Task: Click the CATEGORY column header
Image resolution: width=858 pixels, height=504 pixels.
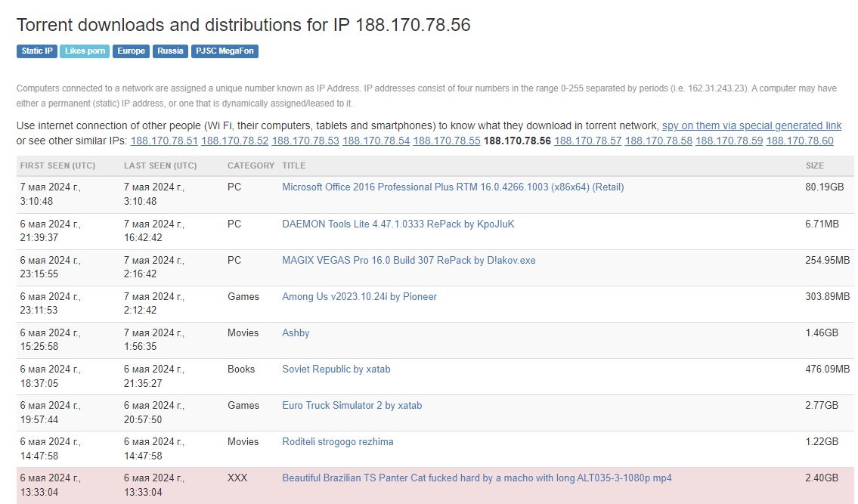Action: click(251, 165)
